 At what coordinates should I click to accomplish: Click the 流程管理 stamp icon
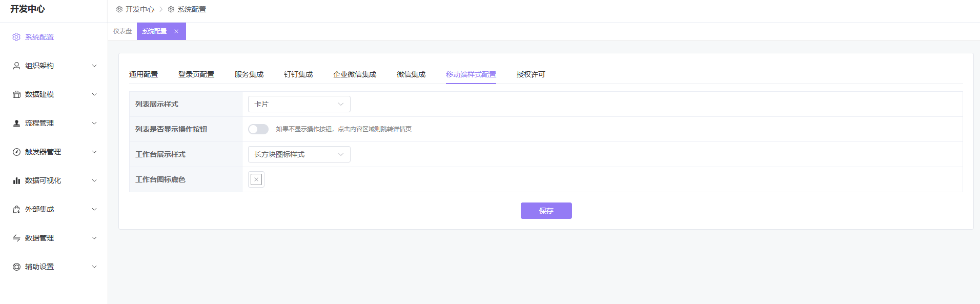pyautogui.click(x=16, y=123)
